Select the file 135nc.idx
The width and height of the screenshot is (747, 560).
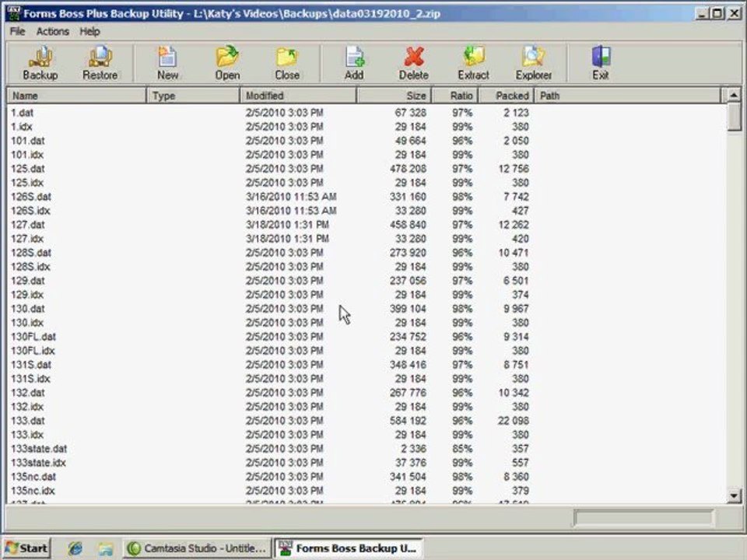(33, 491)
